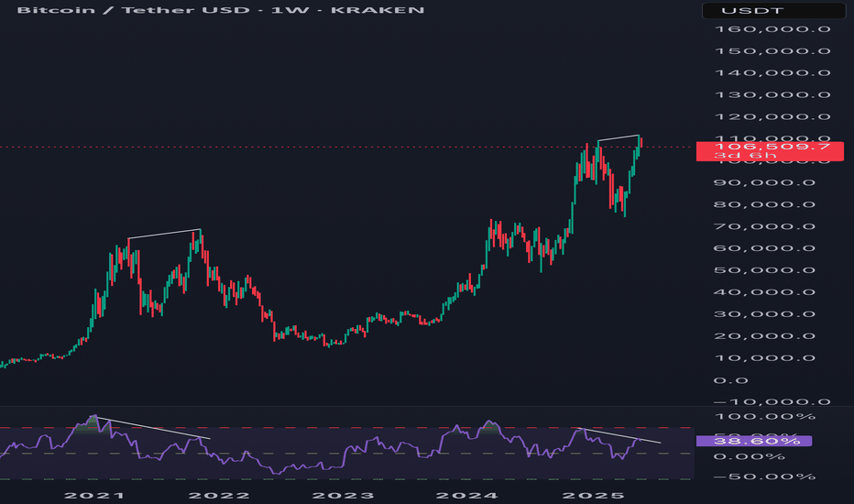Viewport: 854px width, 504px height.
Task: Click the 100.00% indicator axis label
Action: [x=765, y=417]
